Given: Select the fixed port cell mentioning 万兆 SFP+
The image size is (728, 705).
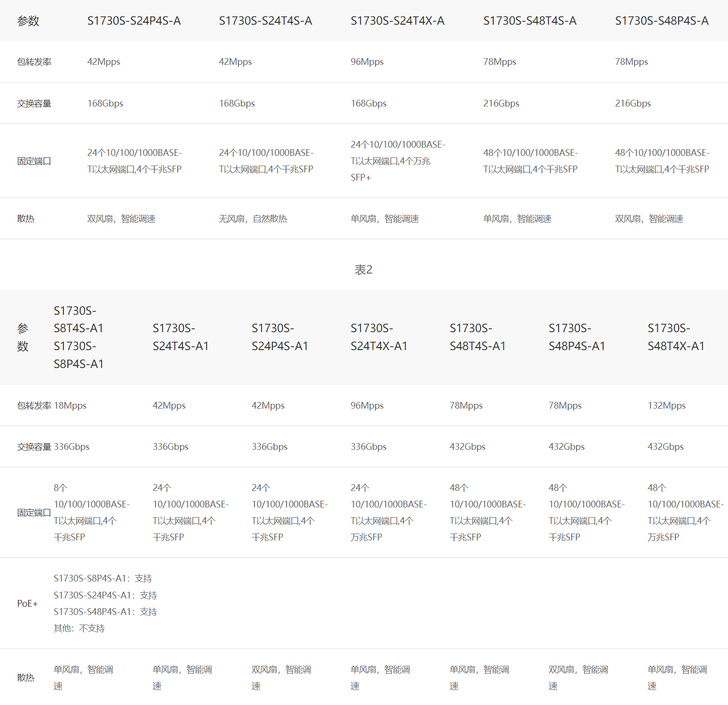Looking at the screenshot, I should [x=397, y=161].
